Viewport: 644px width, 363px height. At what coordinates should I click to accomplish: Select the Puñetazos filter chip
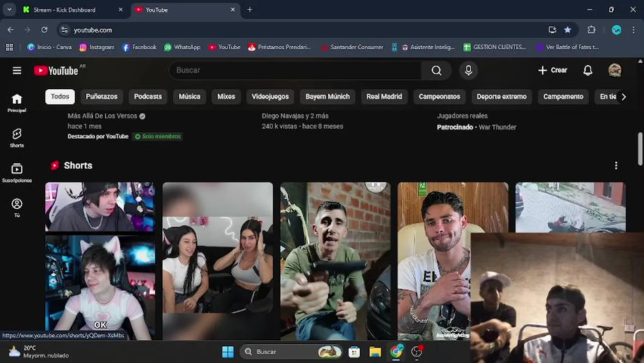point(101,97)
